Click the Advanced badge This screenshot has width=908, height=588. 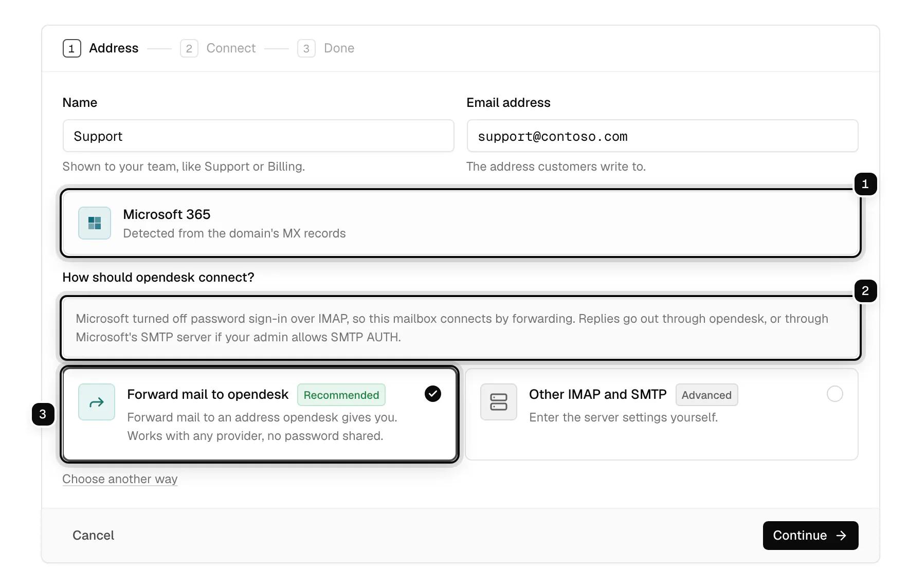[x=706, y=395]
